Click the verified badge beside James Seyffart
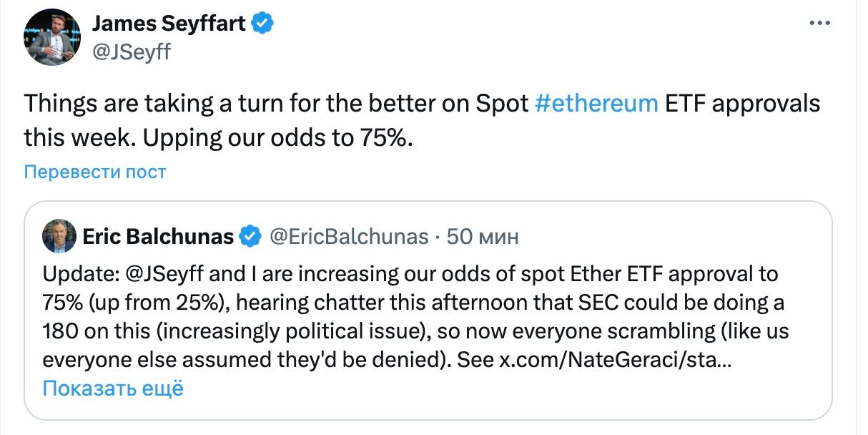The width and height of the screenshot is (868, 435). [x=262, y=24]
